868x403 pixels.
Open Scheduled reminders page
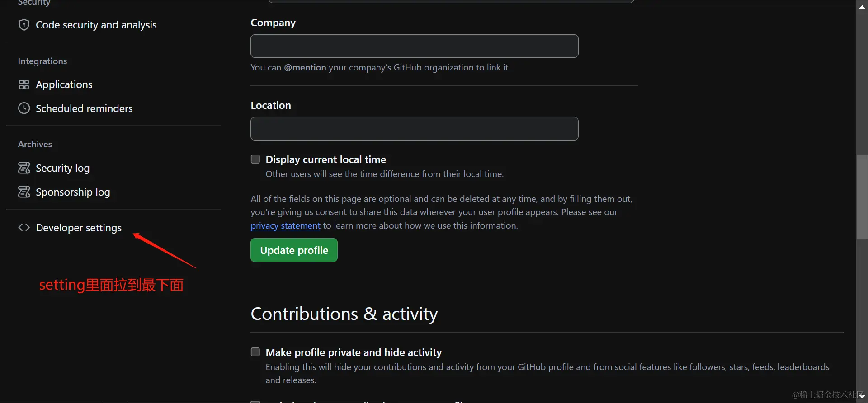pyautogui.click(x=84, y=108)
